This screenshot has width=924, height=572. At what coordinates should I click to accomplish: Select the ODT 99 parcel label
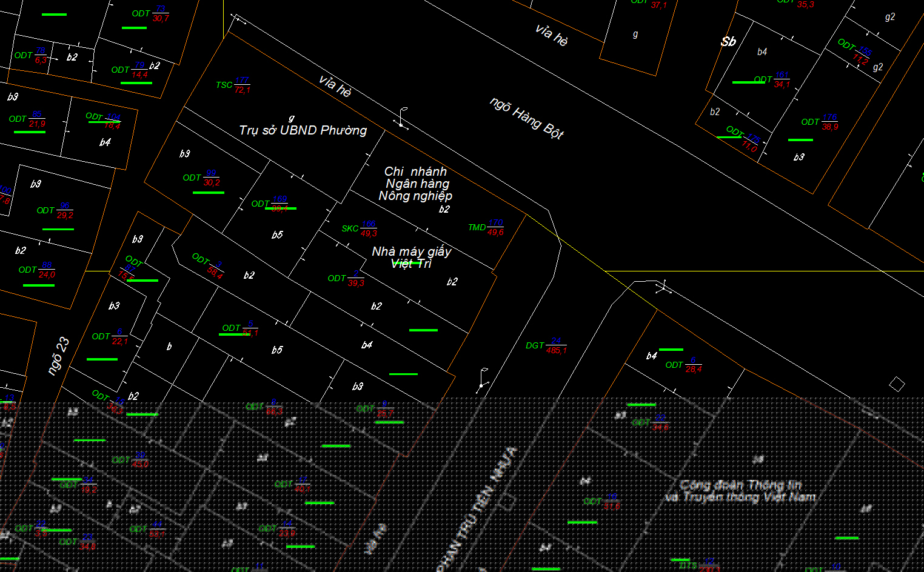pos(201,178)
